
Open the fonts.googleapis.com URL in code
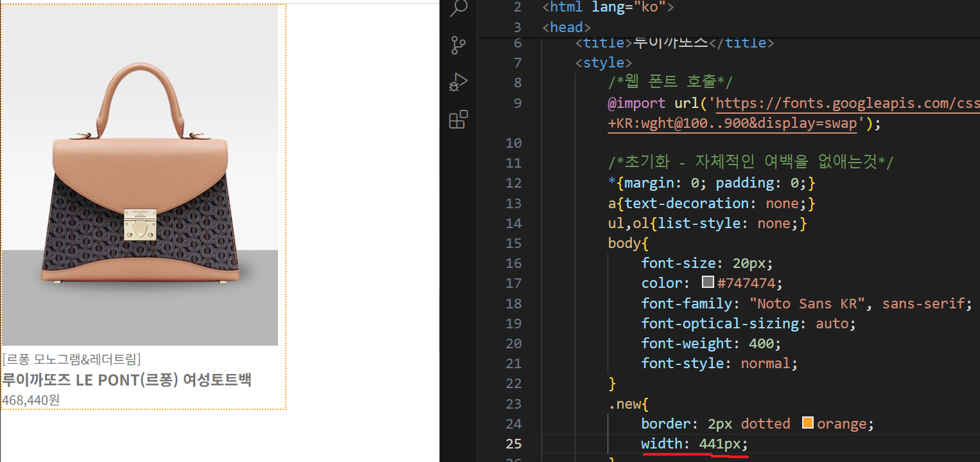click(x=848, y=103)
